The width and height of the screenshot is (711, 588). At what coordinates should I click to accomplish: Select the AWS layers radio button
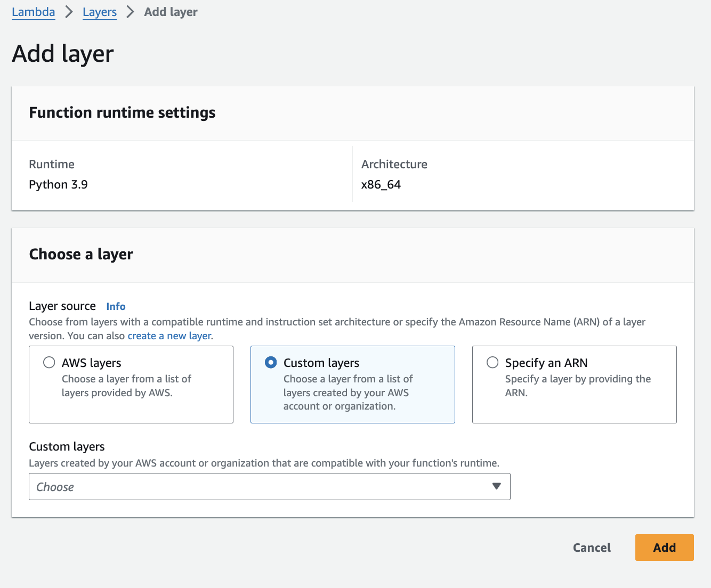click(x=49, y=362)
